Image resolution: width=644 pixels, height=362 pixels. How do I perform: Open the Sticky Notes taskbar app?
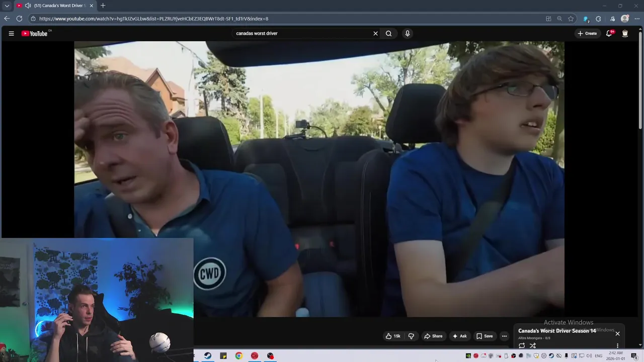coord(223,355)
